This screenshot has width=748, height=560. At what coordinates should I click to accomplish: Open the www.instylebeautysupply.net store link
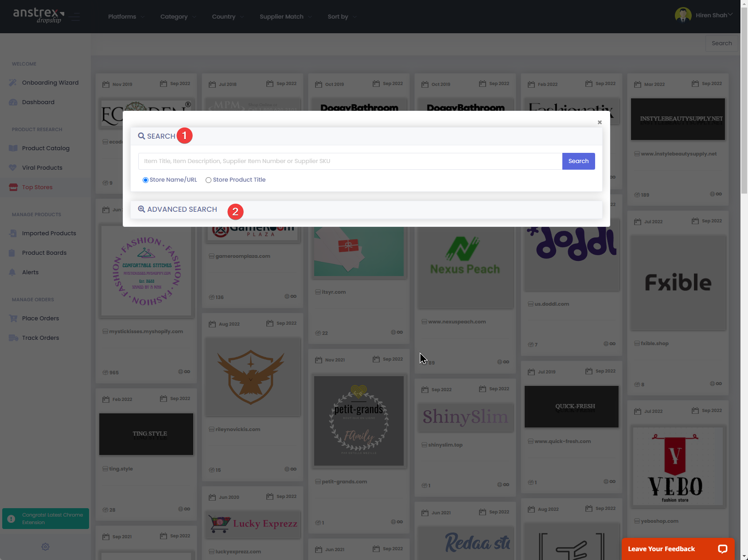(x=678, y=154)
